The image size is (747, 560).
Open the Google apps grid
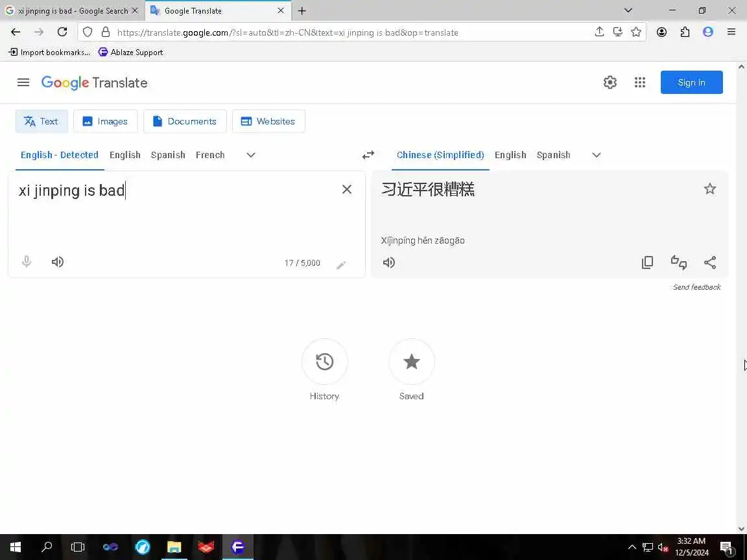point(640,82)
